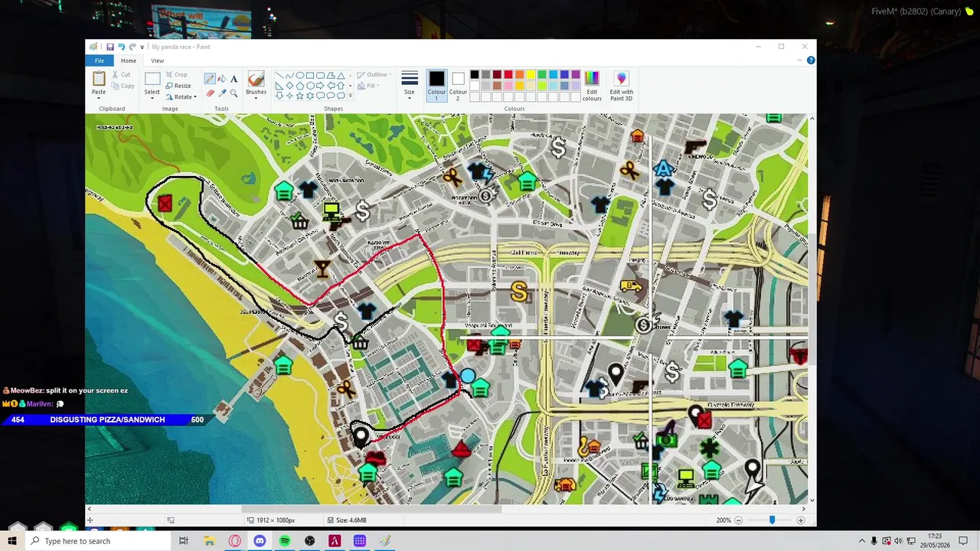
Task: Expand the Shapes gallery with the More arrow
Action: point(350,96)
